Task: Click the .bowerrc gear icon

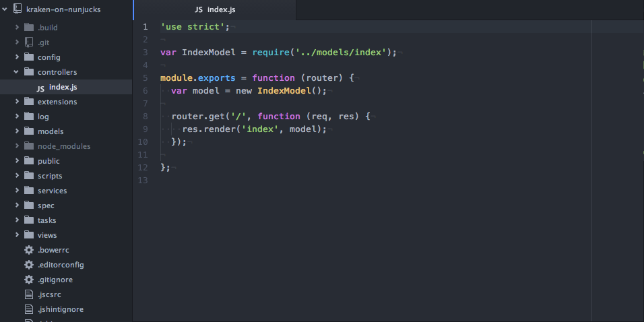Action: coord(28,250)
